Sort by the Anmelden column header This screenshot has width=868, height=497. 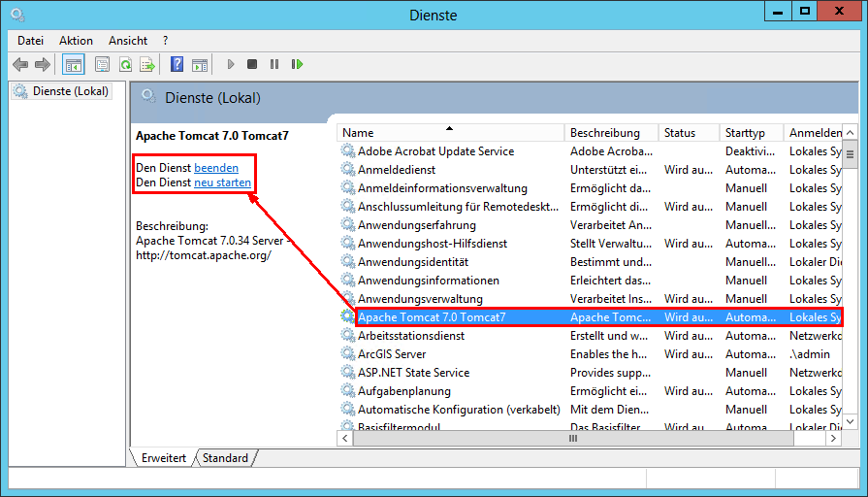point(813,133)
